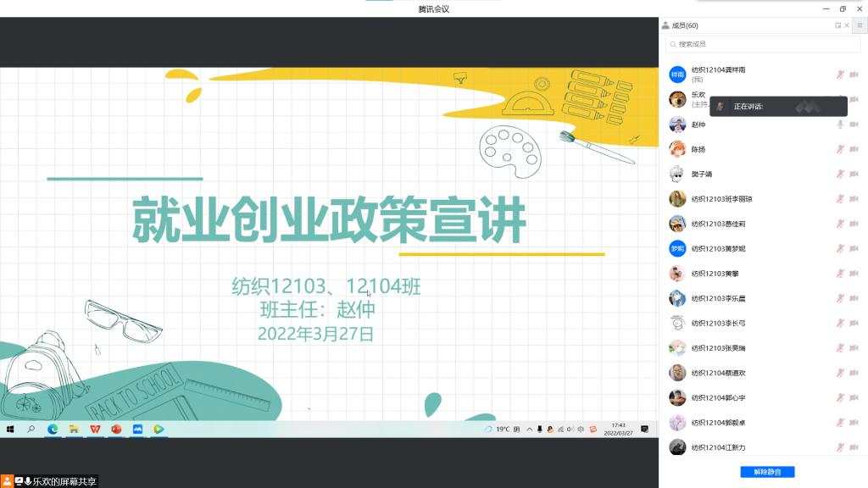Image resolution: width=868 pixels, height=488 pixels.
Task: Click the 成员(60) panel header
Action: [x=685, y=25]
